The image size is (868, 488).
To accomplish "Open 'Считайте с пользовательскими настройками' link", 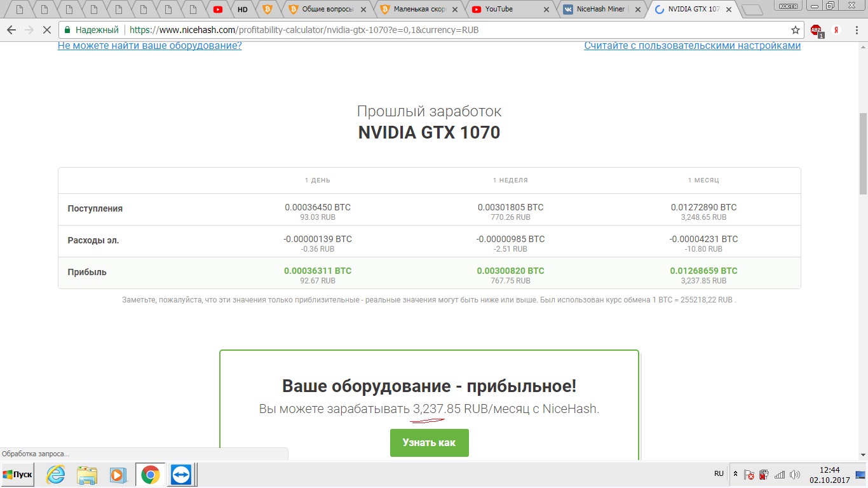I will pyautogui.click(x=692, y=46).
